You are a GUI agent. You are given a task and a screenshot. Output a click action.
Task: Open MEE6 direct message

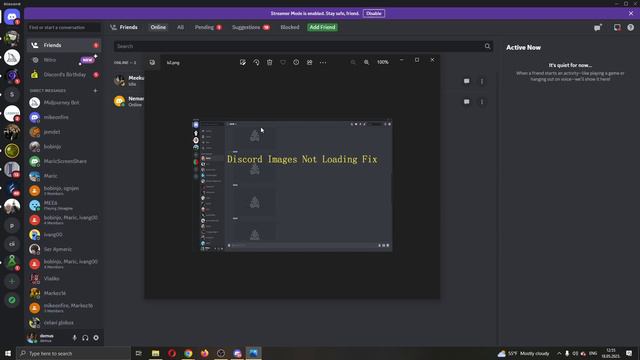(64, 205)
